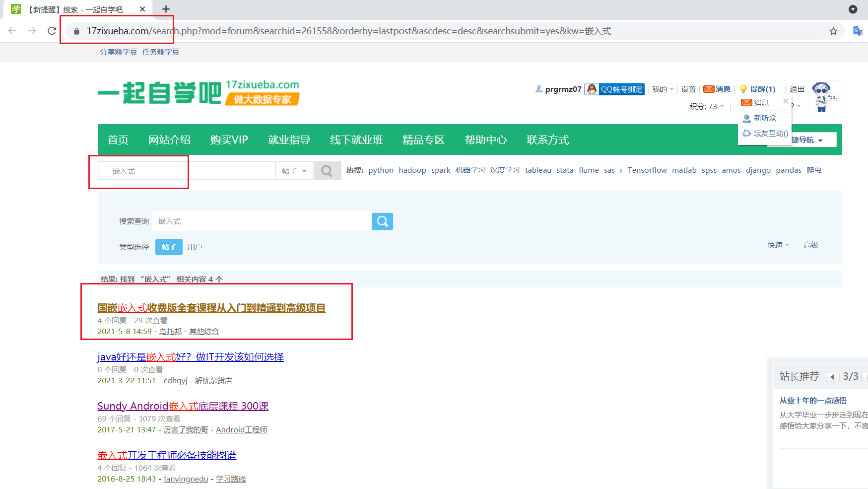The width and height of the screenshot is (868, 489).
Task: Expand the 我的 dropdown menu
Action: coord(663,89)
